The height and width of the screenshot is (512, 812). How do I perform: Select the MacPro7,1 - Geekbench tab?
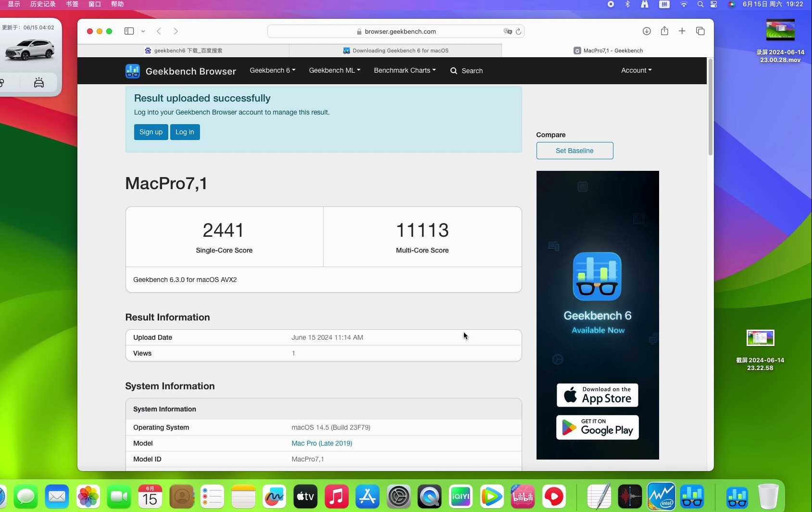608,51
